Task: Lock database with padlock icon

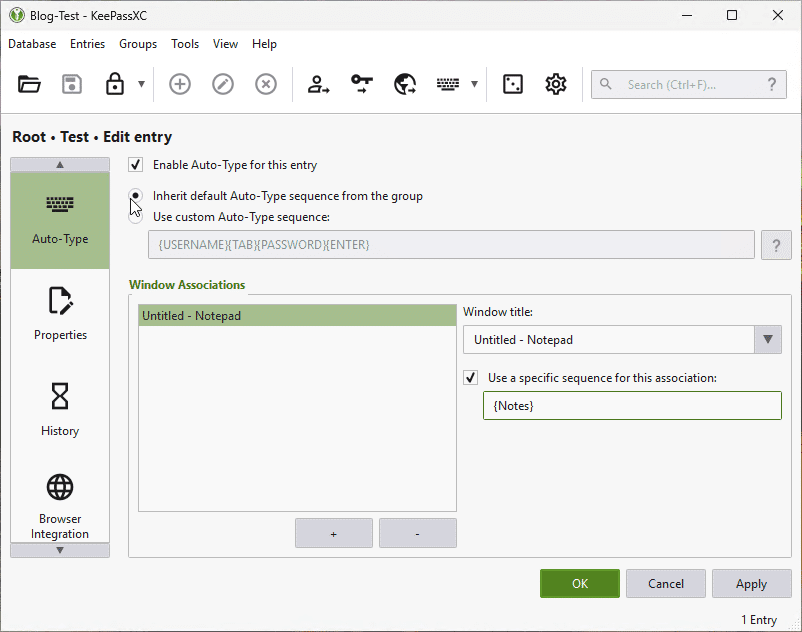Action: 115,84
